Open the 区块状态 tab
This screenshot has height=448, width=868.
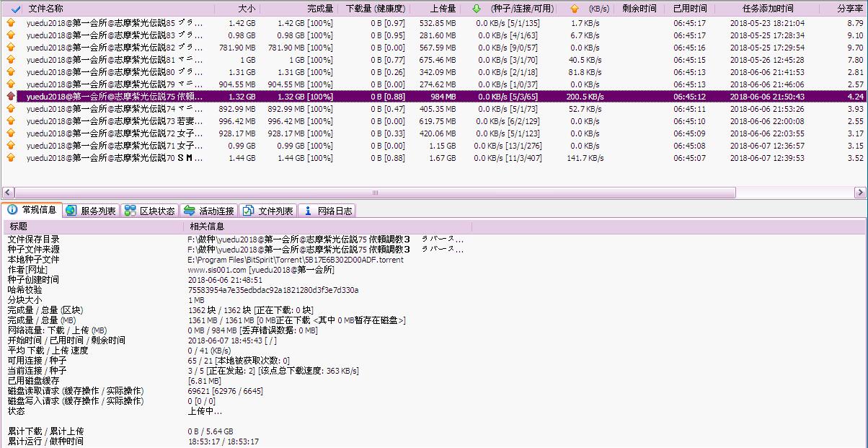[150, 211]
